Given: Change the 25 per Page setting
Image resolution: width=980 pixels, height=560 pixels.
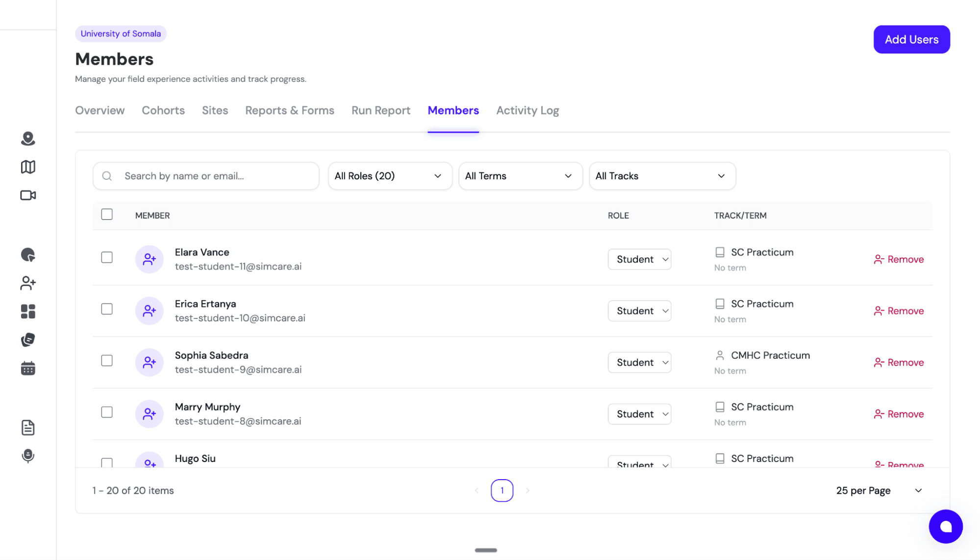Looking at the screenshot, I should pyautogui.click(x=879, y=490).
